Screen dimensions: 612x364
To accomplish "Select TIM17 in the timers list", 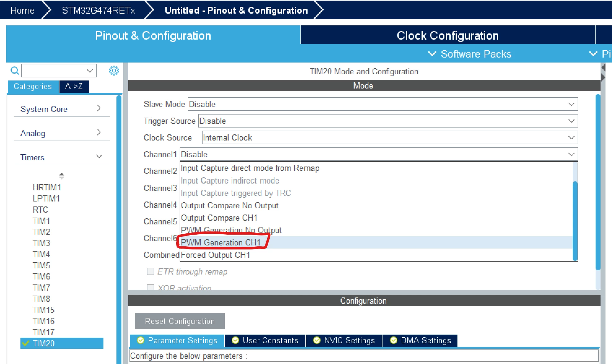I will coord(43,332).
